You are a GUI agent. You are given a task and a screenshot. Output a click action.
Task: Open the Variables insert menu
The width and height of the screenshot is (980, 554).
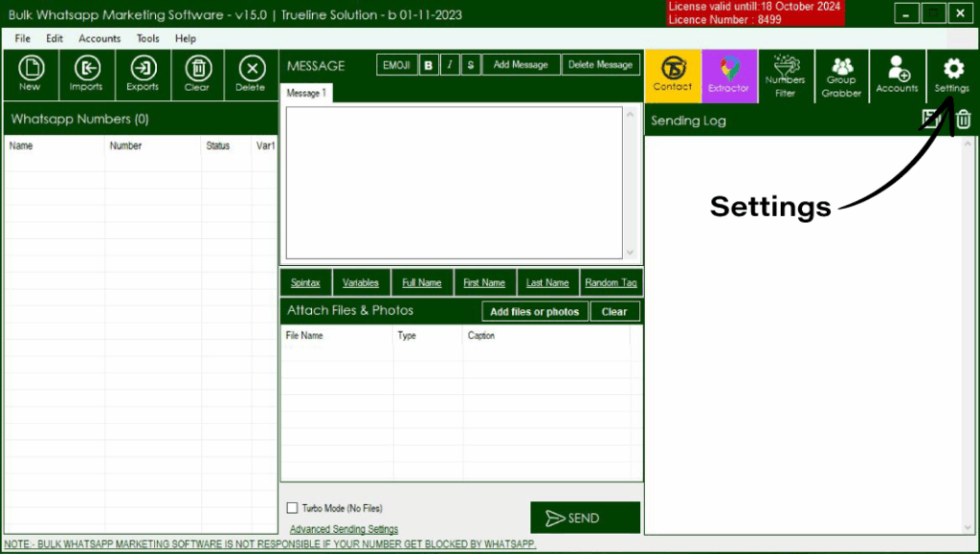pos(361,282)
